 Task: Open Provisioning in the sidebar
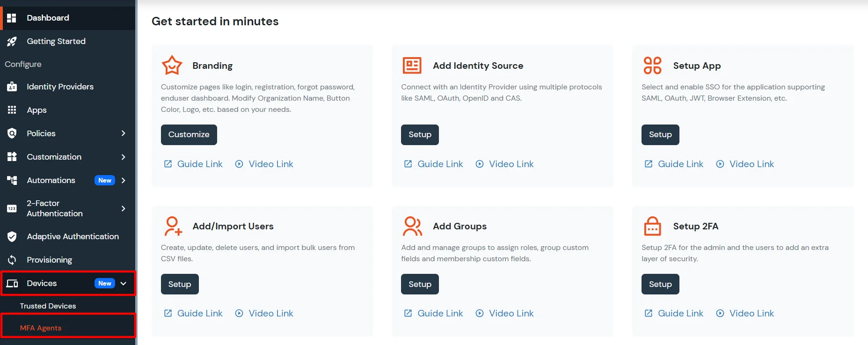(x=68, y=260)
